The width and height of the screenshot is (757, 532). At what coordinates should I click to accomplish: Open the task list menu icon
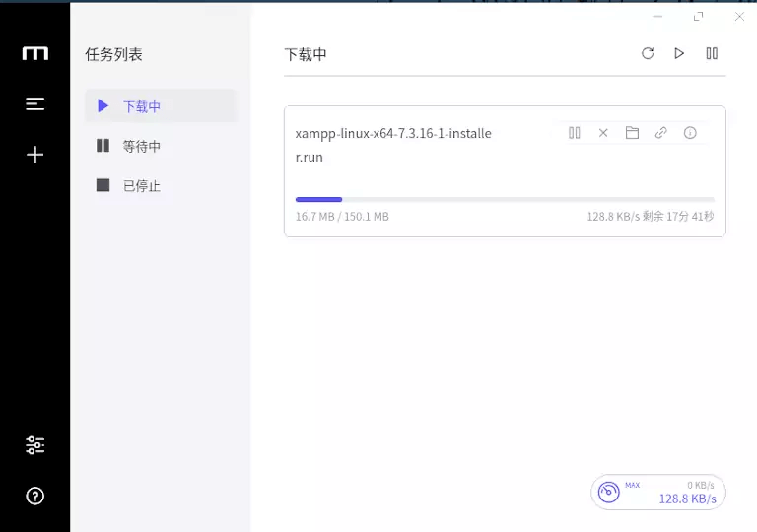[34, 103]
